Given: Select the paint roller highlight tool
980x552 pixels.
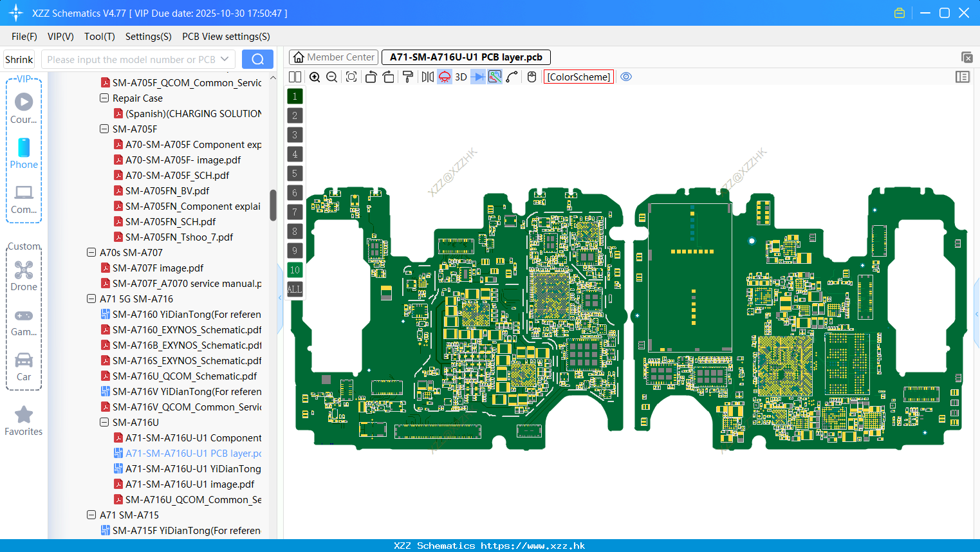Looking at the screenshot, I should [408, 77].
